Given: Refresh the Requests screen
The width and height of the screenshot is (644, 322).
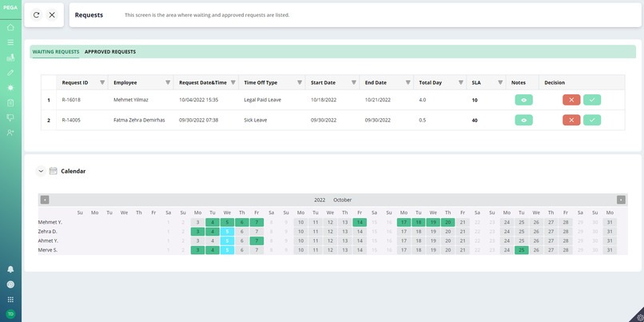Looking at the screenshot, I should 36,15.
